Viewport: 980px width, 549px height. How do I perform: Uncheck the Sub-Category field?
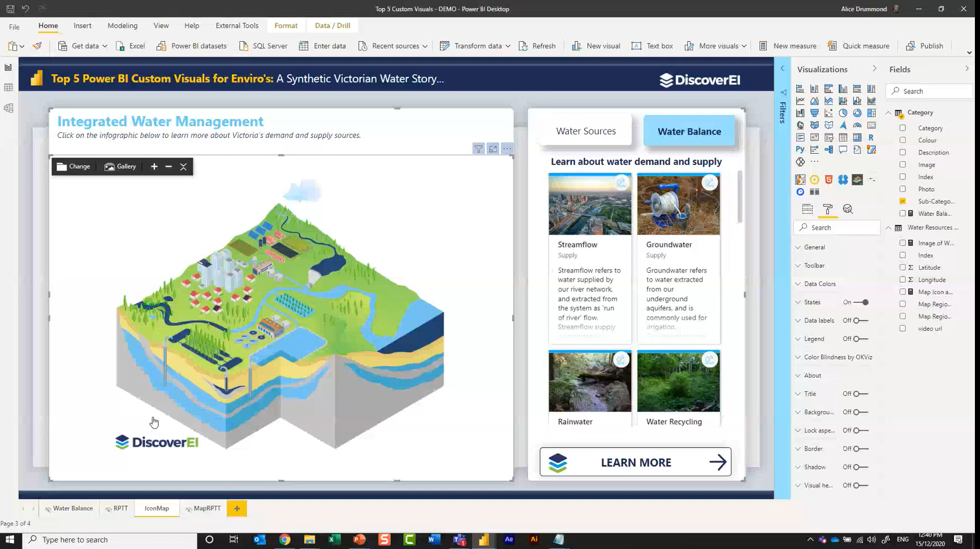[903, 201]
